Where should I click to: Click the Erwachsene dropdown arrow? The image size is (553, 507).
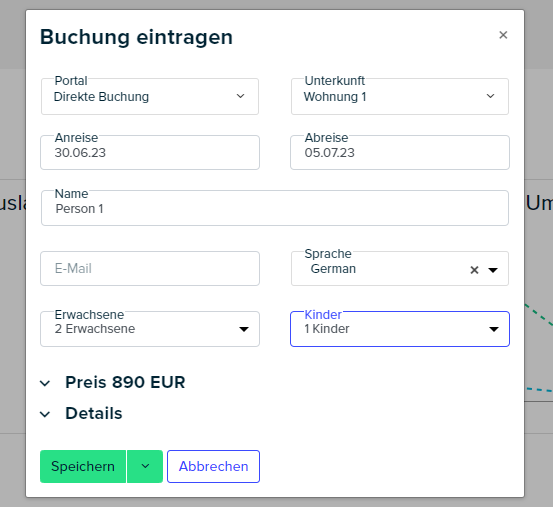click(x=244, y=329)
